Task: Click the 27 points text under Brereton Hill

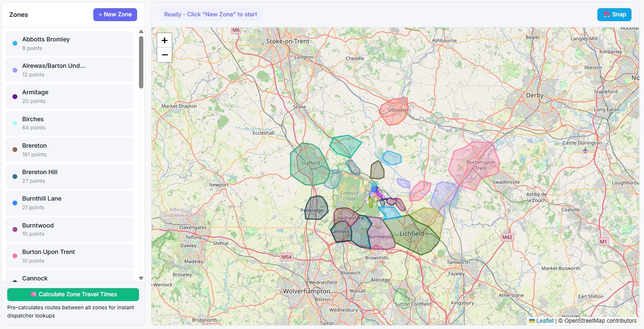Action: (34, 181)
